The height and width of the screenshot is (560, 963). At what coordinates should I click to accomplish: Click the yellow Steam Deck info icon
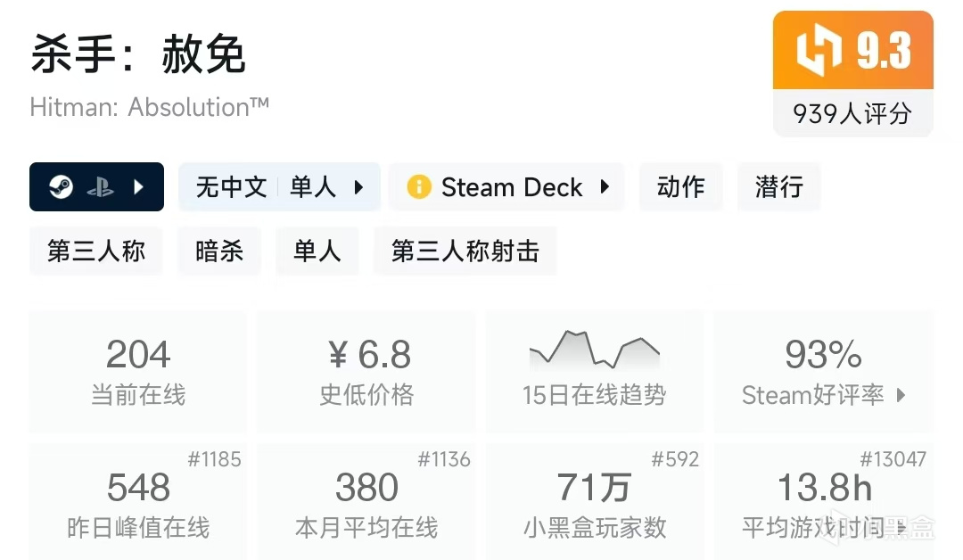[418, 187]
